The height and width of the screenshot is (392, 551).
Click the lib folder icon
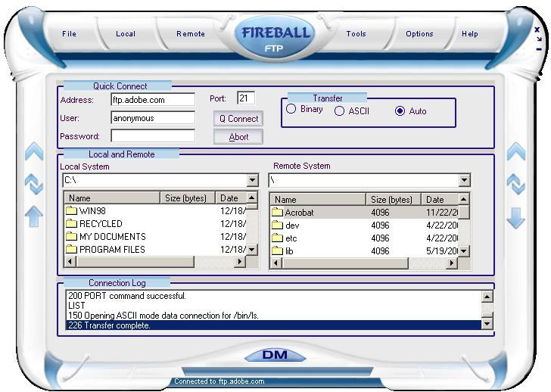coord(277,250)
